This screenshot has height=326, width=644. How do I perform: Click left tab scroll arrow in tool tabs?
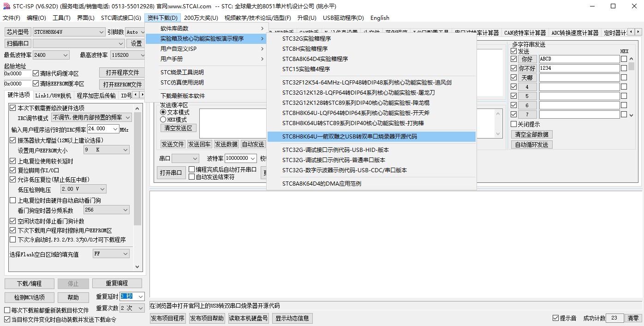pyautogui.click(x=632, y=32)
